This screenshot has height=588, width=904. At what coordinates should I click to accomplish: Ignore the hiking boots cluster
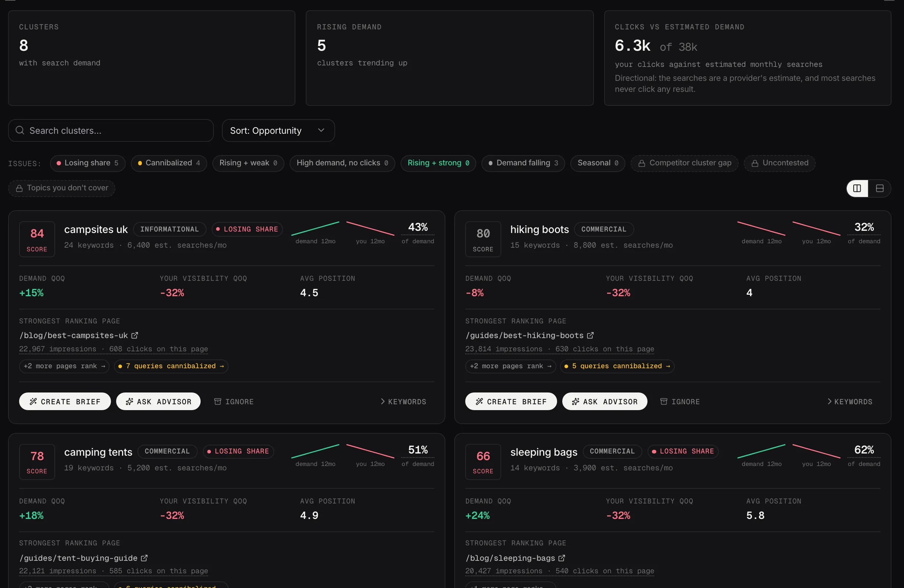click(x=680, y=402)
